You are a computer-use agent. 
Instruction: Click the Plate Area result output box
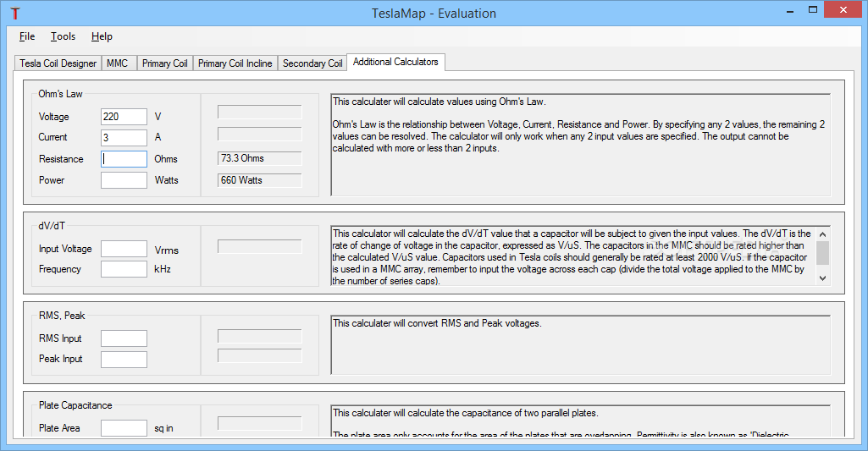260,423
